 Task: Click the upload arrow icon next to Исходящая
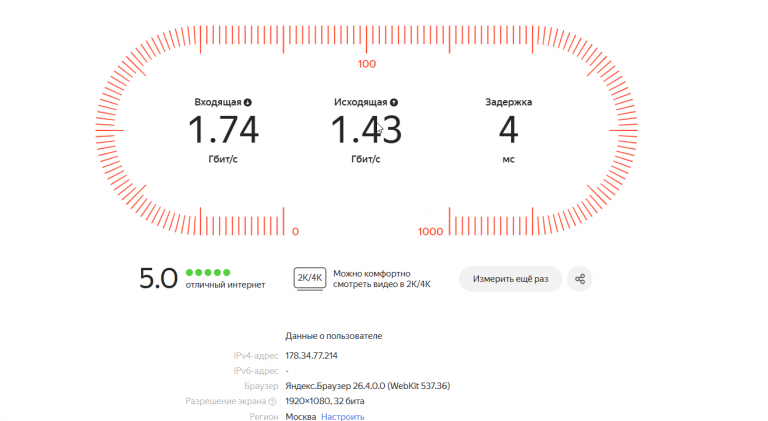[x=394, y=102]
